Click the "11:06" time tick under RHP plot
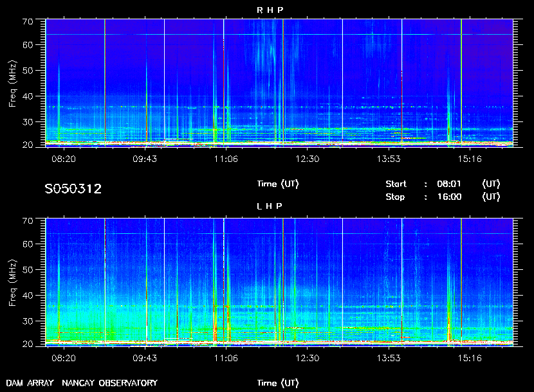This screenshot has height=392, width=534. pyautogui.click(x=226, y=159)
